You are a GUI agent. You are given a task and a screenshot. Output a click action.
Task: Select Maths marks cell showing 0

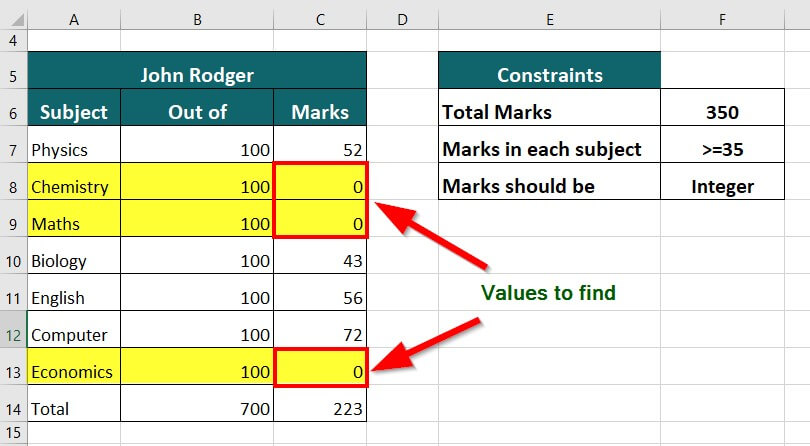coord(320,218)
